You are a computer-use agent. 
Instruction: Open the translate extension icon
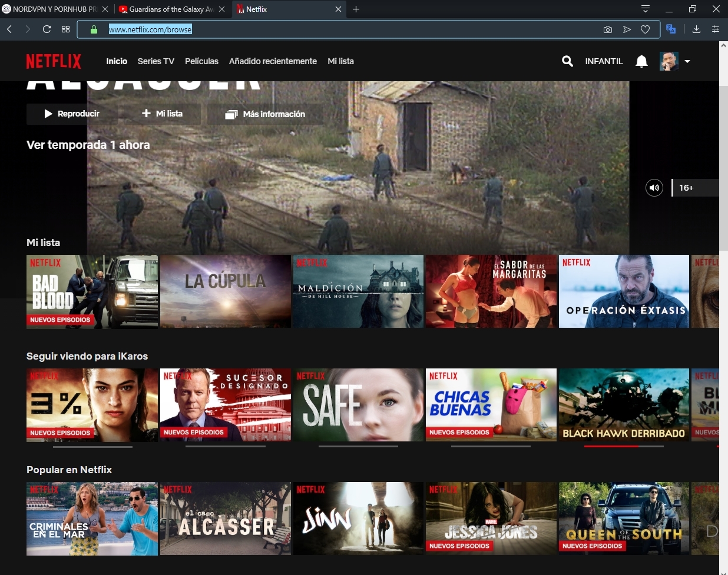pos(671,29)
